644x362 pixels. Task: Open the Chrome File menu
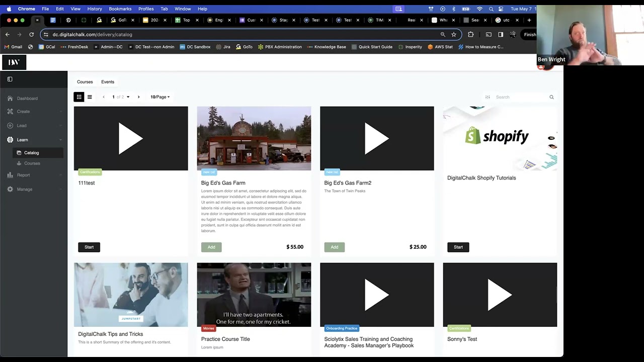pos(45,9)
